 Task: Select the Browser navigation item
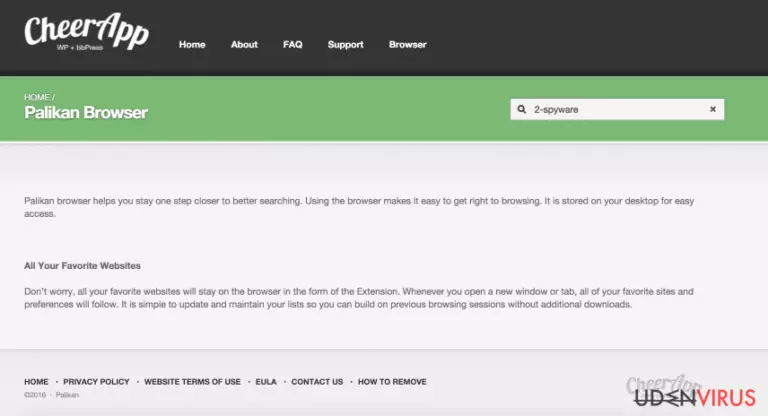tap(408, 45)
